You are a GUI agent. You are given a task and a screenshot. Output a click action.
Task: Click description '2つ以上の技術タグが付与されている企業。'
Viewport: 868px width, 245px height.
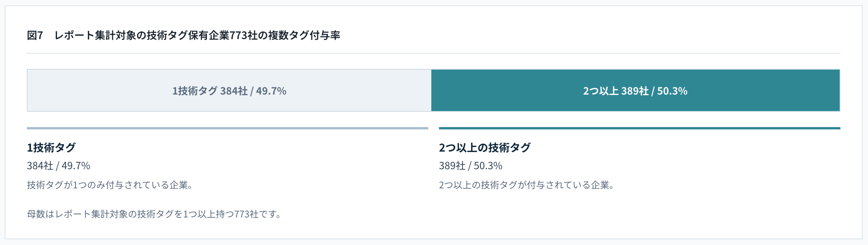[527, 185]
